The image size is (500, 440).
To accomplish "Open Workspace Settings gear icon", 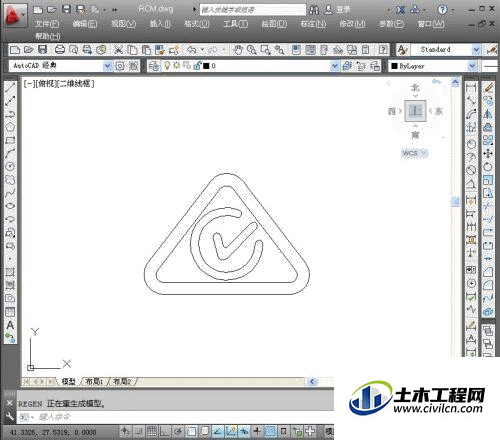I will [120, 66].
